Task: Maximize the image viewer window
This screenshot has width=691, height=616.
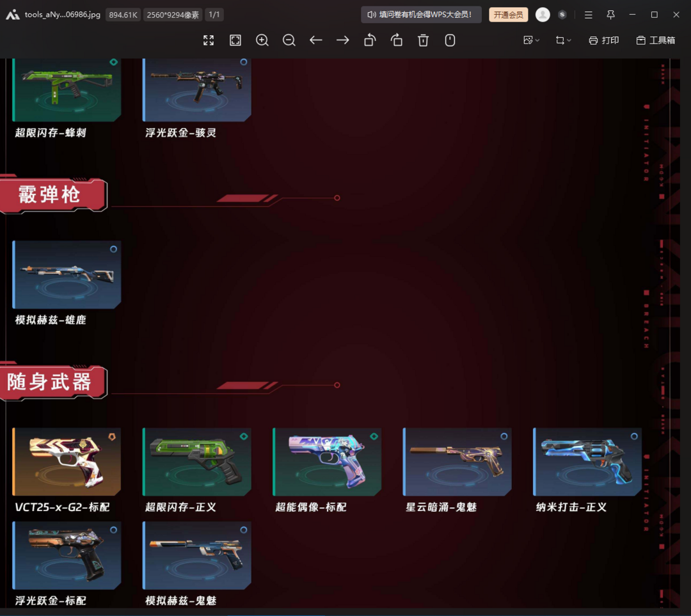Action: pyautogui.click(x=655, y=15)
